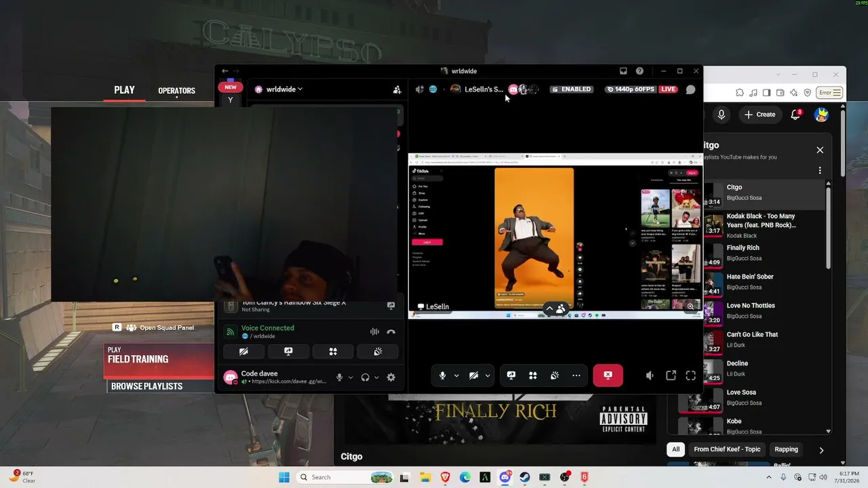Expand microphone options arrow in call controls
The width and height of the screenshot is (868, 488).
(x=456, y=375)
